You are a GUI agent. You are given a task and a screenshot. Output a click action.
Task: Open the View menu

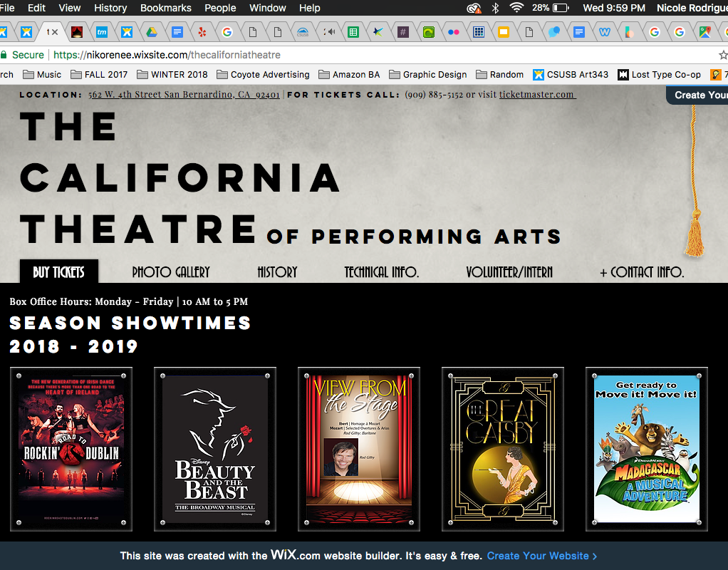[70, 8]
